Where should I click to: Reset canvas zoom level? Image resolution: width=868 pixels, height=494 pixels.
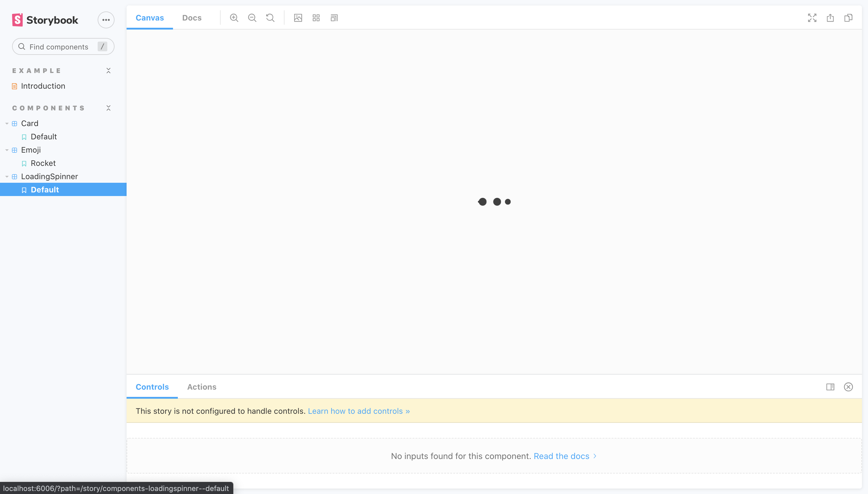pos(270,18)
